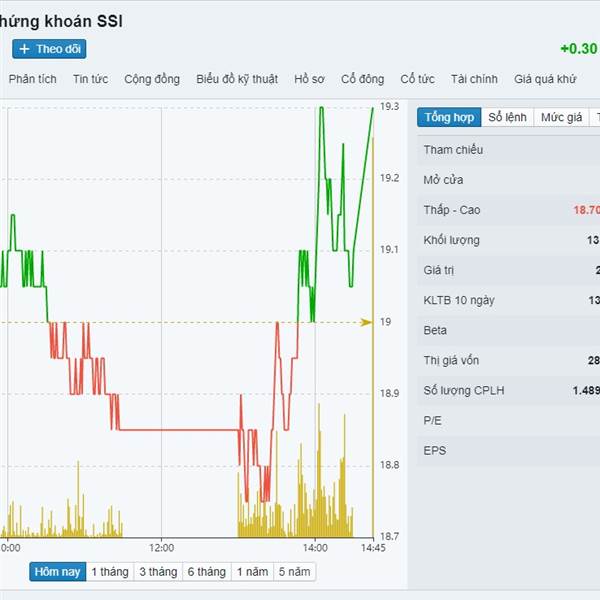
Task: Open the Mức giá panel tab
Action: [x=561, y=118]
